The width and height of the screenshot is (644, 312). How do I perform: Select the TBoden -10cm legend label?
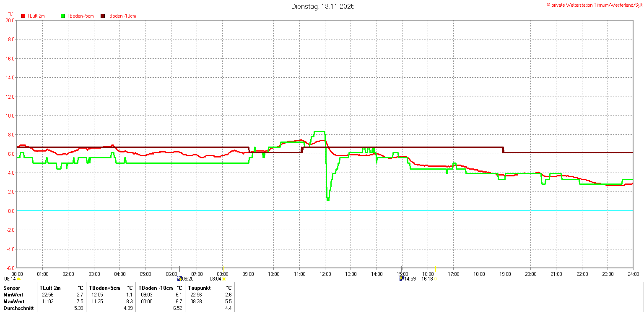click(121, 16)
